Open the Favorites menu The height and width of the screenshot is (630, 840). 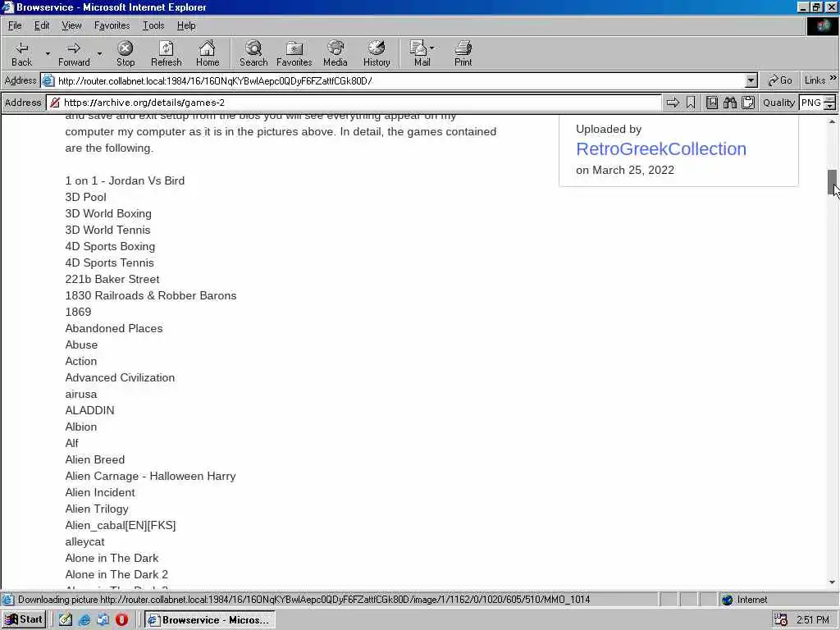click(112, 25)
